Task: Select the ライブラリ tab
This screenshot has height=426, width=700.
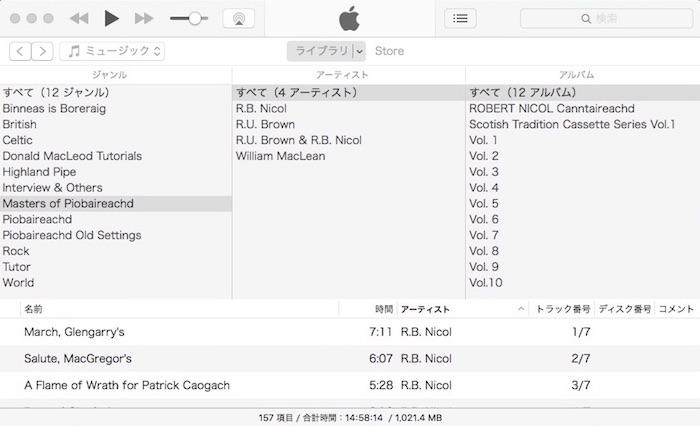Action: [x=319, y=51]
